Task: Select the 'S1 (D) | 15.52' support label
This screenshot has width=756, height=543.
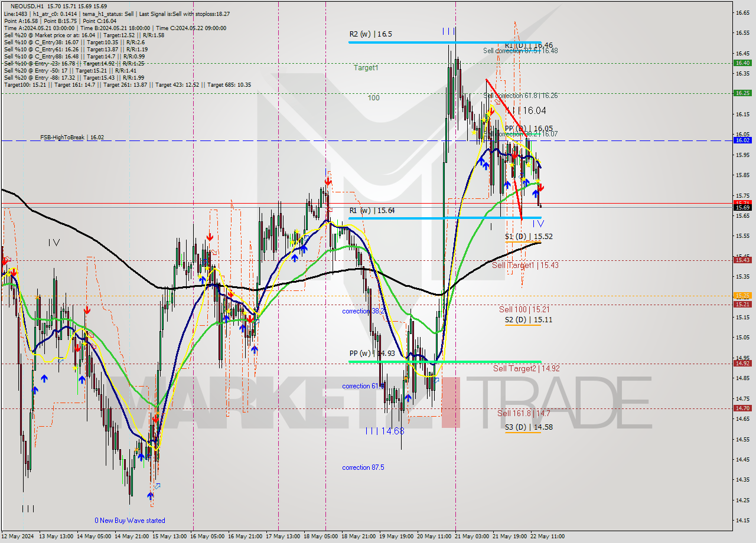Action: [x=529, y=236]
